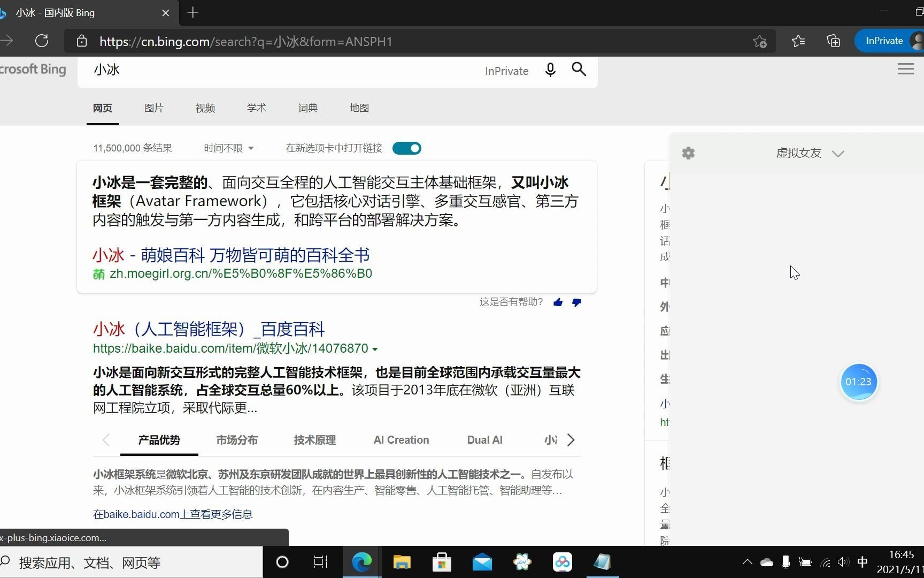Click the Windows taskbar search box
Image resolution: width=924 pixels, height=578 pixels.
pyautogui.click(x=131, y=562)
